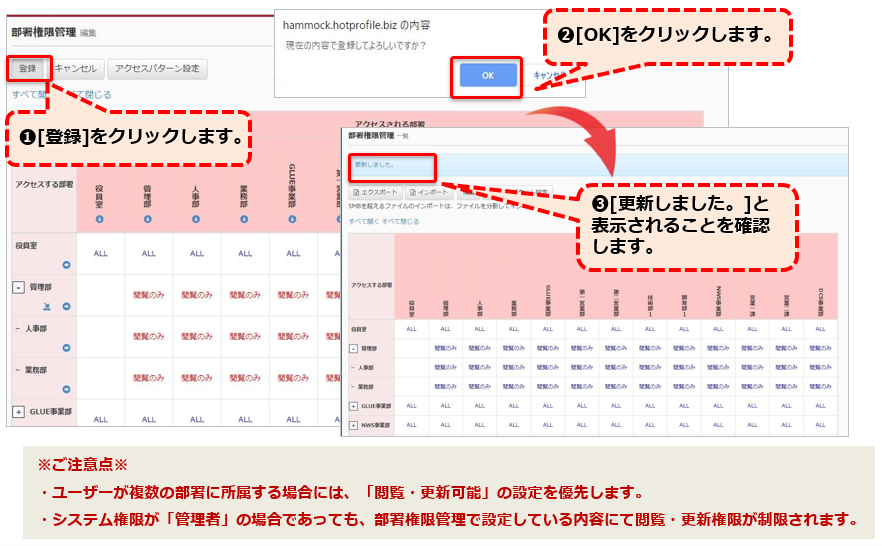Click the small copy-down icon beside 管理部 row's arrow

(47, 306)
